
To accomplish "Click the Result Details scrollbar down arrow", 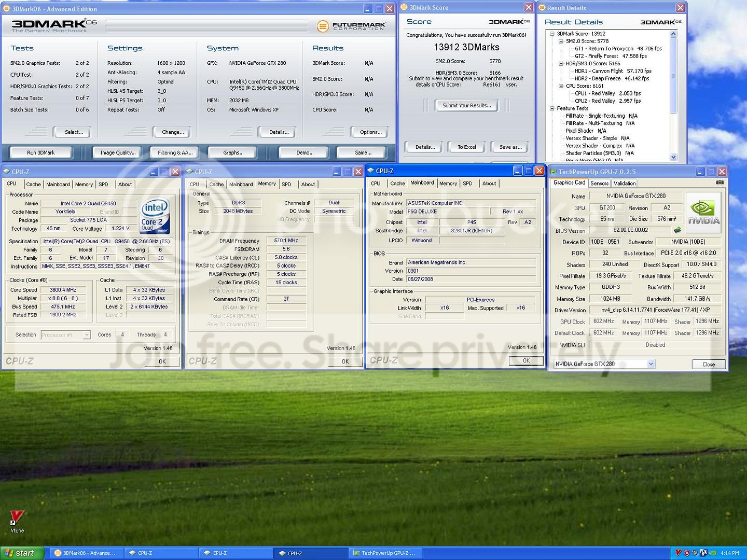I will click(x=673, y=157).
